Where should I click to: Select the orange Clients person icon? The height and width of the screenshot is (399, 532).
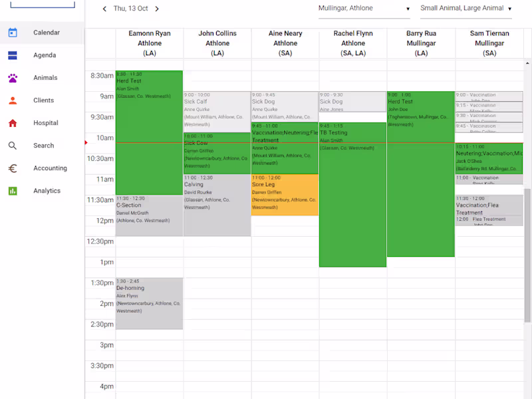13,100
